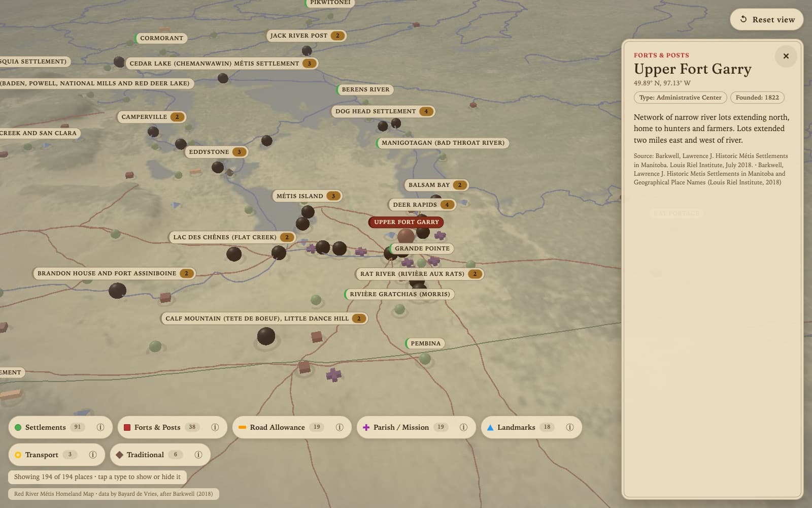This screenshot has width=812, height=508.
Task: Open Transport info icon
Action: click(x=93, y=455)
